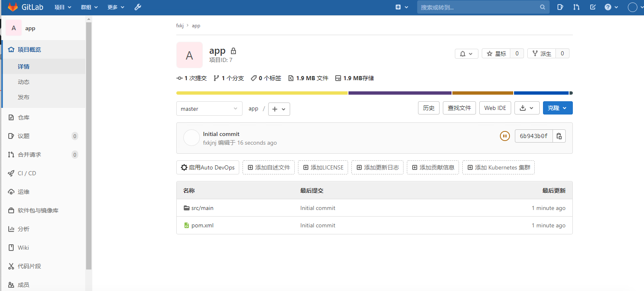
Task: Click the fxkj breadcrumb link
Action: [x=180, y=26]
